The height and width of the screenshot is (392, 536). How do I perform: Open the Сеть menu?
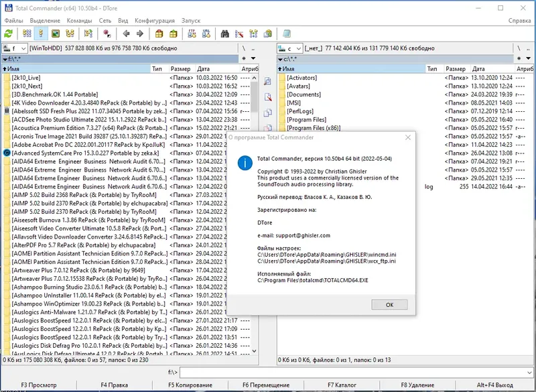[105, 21]
